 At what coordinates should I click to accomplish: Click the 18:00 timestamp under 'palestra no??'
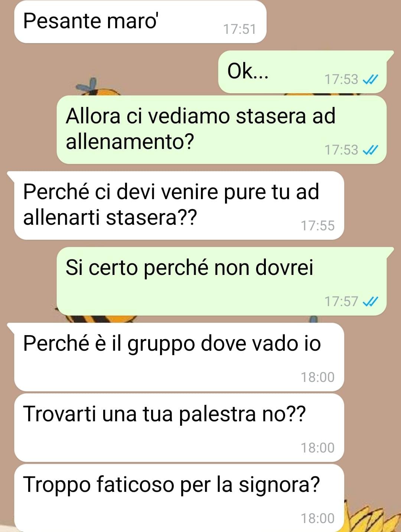317,448
